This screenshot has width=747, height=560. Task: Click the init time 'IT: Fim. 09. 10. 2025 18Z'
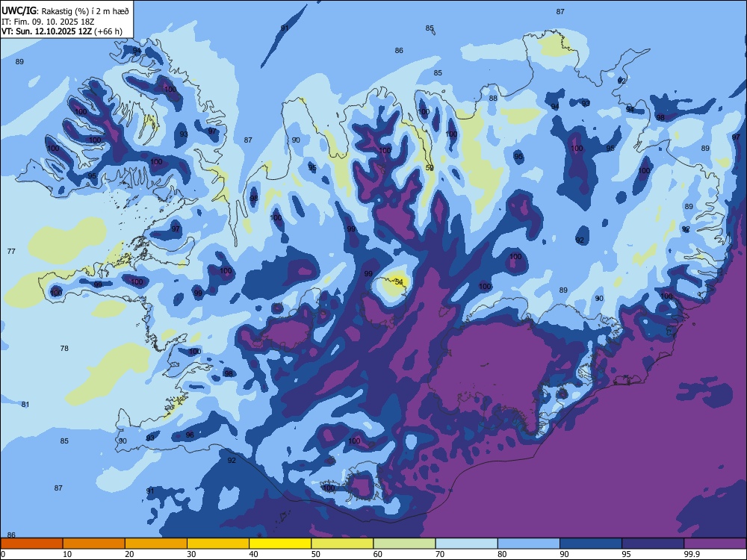pyautogui.click(x=48, y=22)
